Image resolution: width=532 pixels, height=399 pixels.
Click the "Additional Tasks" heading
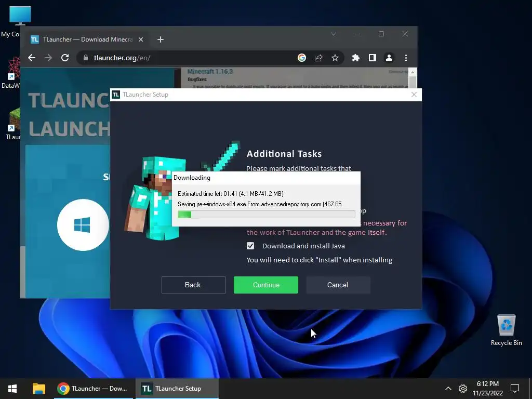coord(284,154)
